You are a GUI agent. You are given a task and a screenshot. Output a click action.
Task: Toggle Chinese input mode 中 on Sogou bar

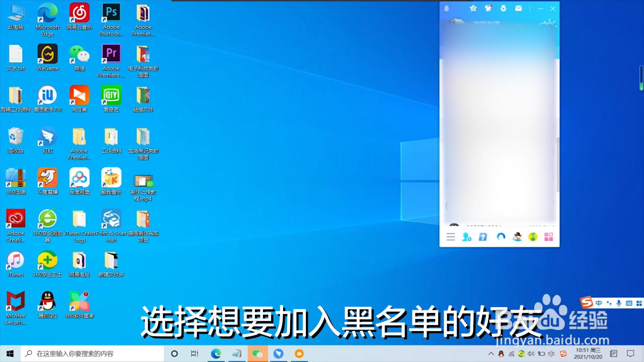[x=598, y=303]
